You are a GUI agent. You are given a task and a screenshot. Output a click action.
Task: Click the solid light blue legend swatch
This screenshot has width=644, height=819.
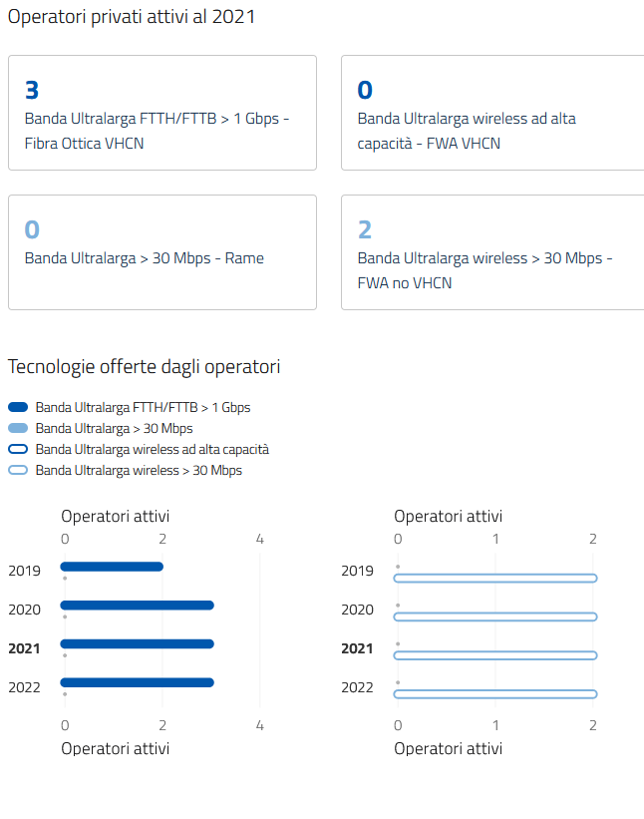click(x=18, y=428)
